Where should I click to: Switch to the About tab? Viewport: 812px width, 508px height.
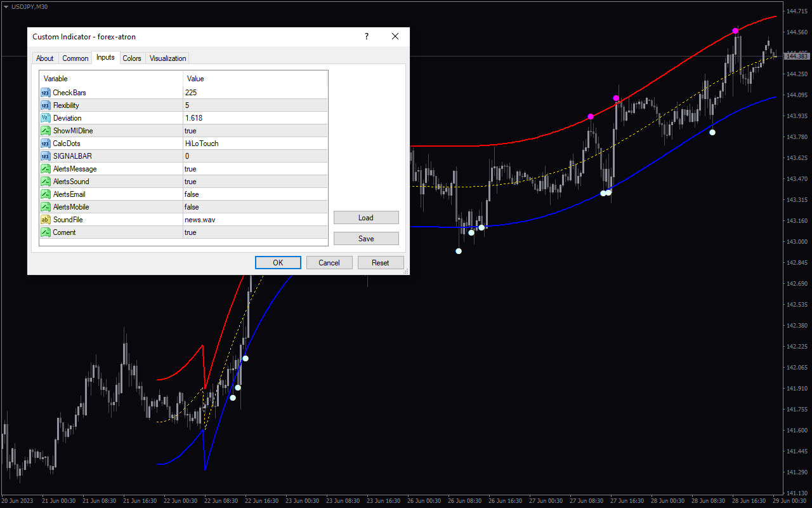(x=45, y=58)
